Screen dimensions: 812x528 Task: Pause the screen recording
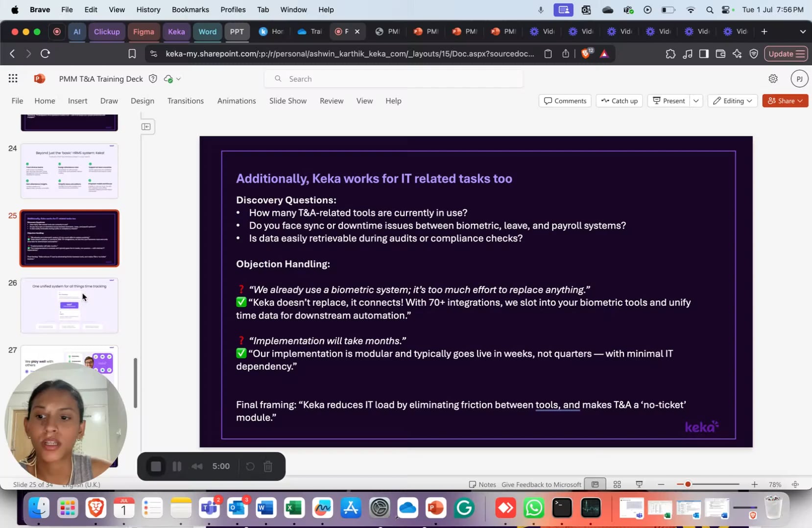[x=177, y=466]
